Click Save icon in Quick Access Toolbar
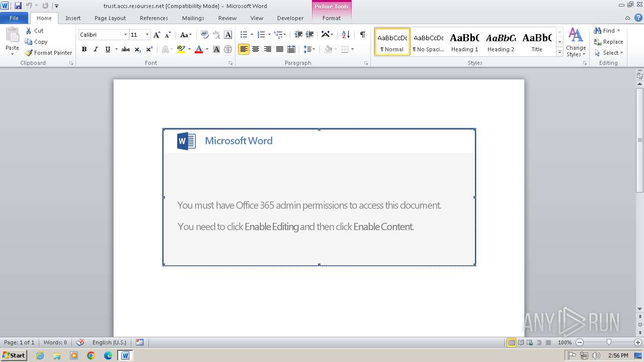This screenshot has width=644, height=362. tap(18, 6)
